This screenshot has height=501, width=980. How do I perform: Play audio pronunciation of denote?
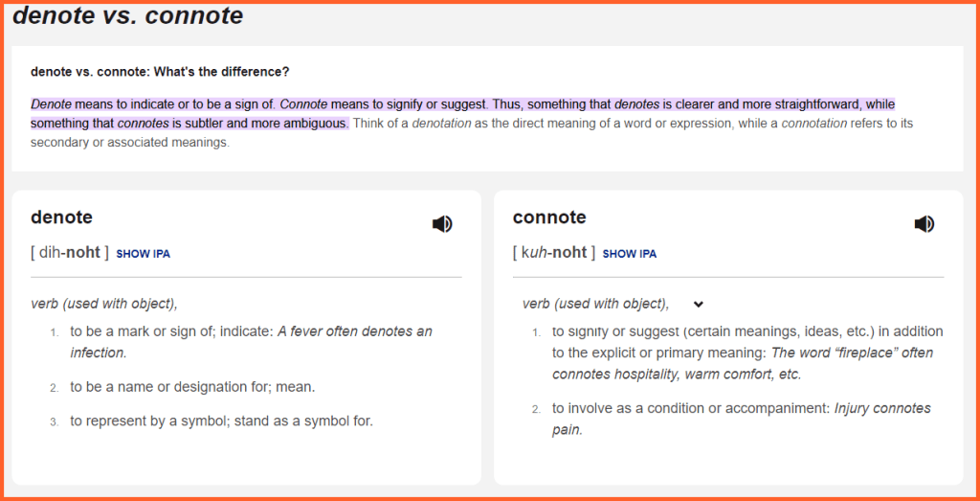442,224
